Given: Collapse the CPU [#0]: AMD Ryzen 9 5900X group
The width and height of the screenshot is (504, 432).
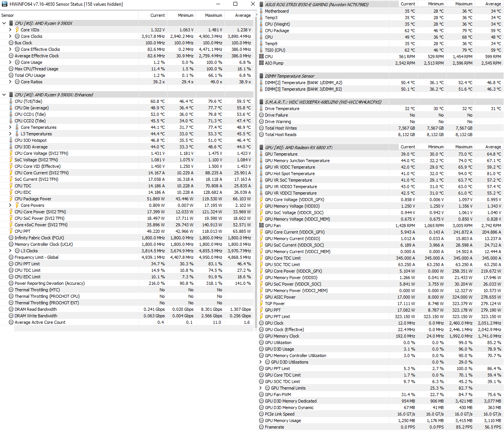Looking at the screenshot, I should (x=4, y=23).
